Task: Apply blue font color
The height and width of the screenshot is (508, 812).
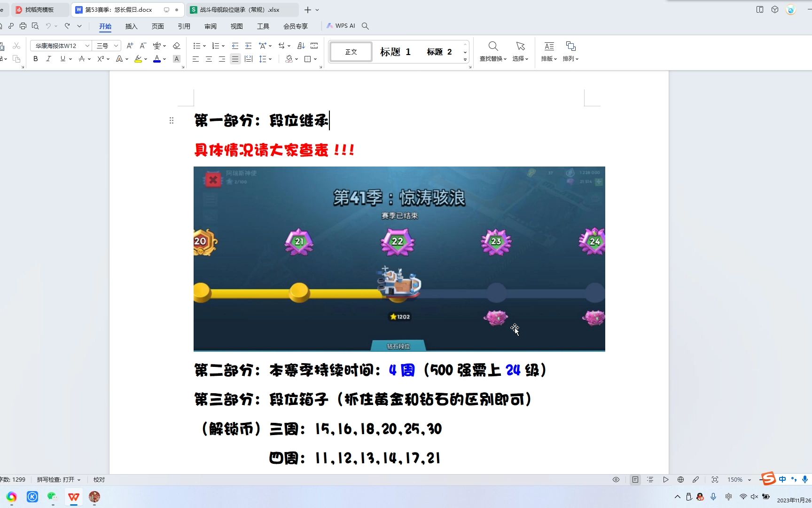Action: coord(157,59)
